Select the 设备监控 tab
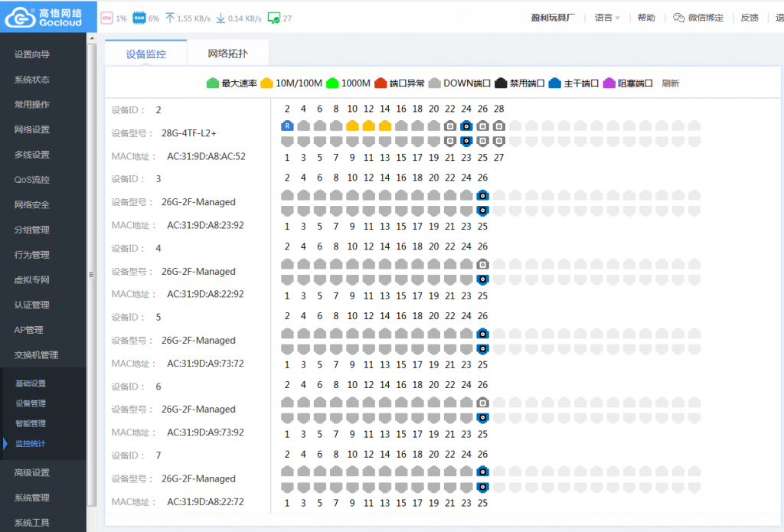 tap(145, 54)
